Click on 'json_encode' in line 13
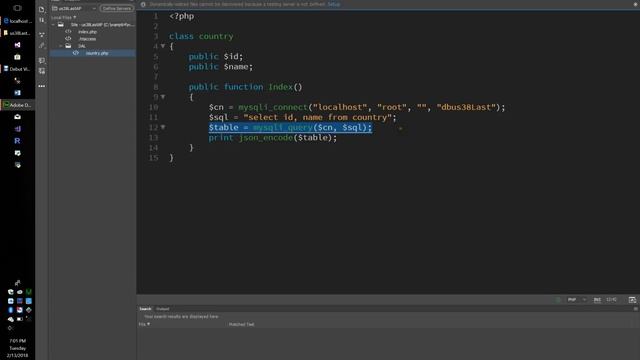This screenshot has height=360, width=640. (x=266, y=138)
